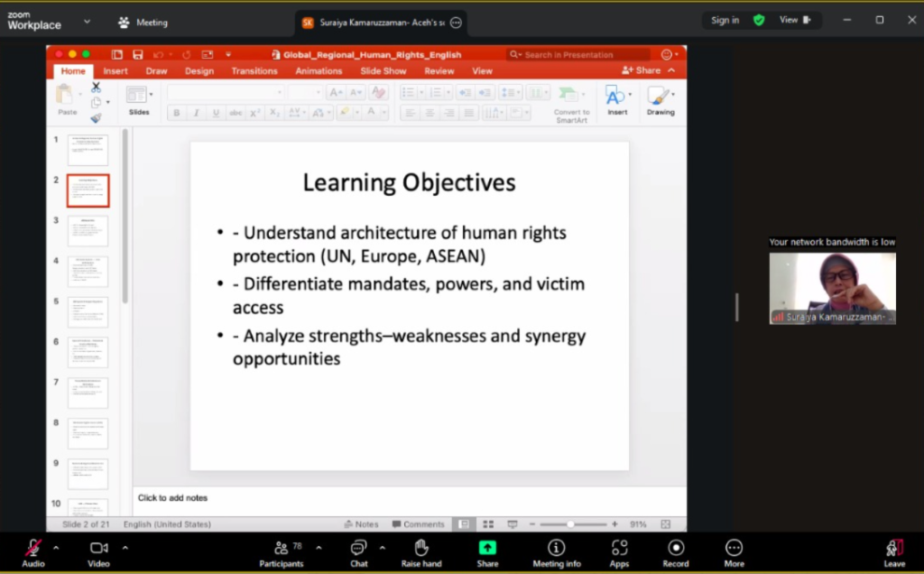Expand video options arrow next to Video
The height and width of the screenshot is (574, 924).
(125, 548)
